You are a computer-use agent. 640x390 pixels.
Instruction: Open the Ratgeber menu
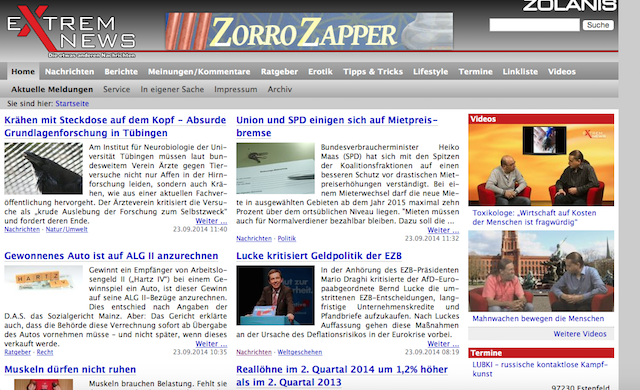pyautogui.click(x=279, y=71)
